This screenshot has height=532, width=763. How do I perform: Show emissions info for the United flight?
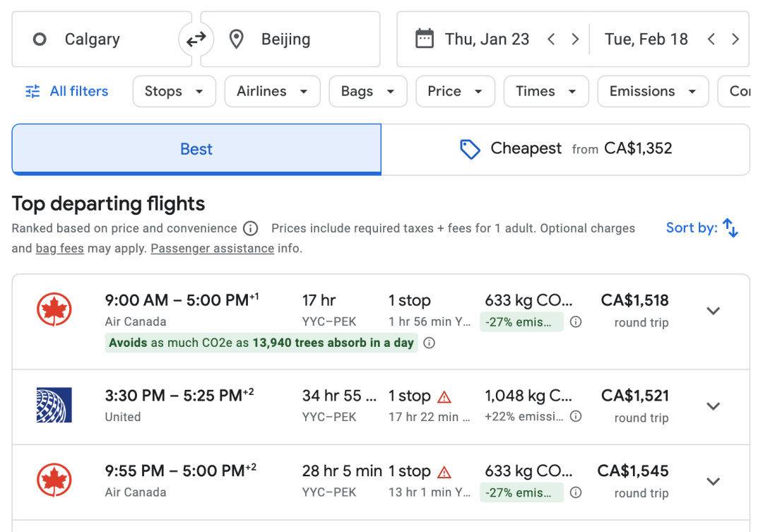576,417
